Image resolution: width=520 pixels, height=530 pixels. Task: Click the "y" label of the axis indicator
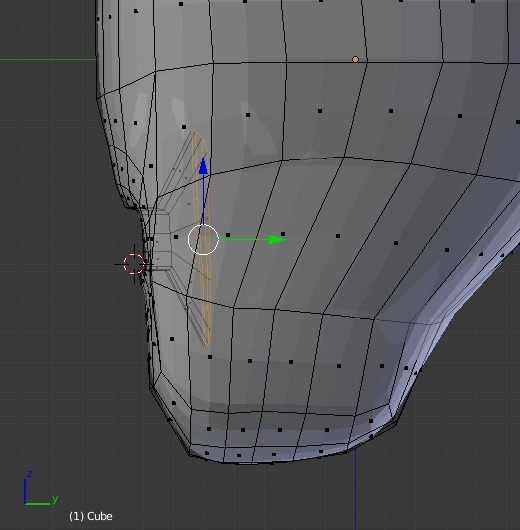tap(55, 499)
